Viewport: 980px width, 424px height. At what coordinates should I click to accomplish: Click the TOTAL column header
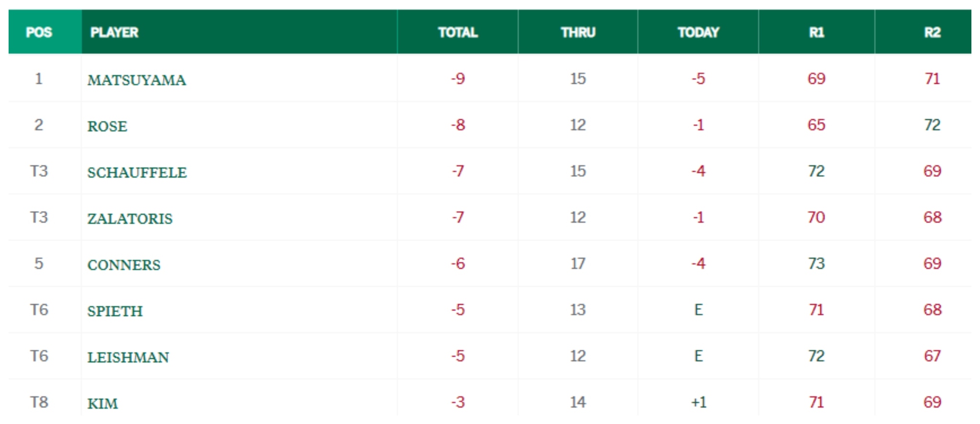click(457, 32)
